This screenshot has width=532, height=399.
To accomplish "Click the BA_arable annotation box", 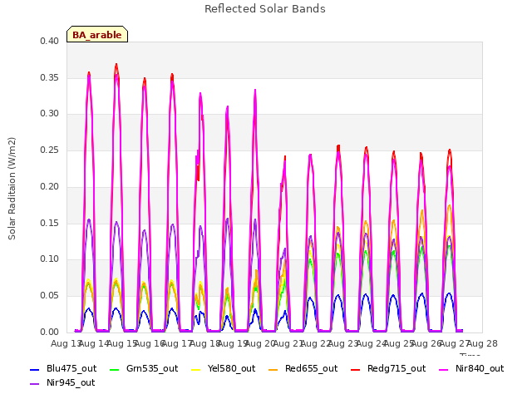I will click(x=97, y=34).
